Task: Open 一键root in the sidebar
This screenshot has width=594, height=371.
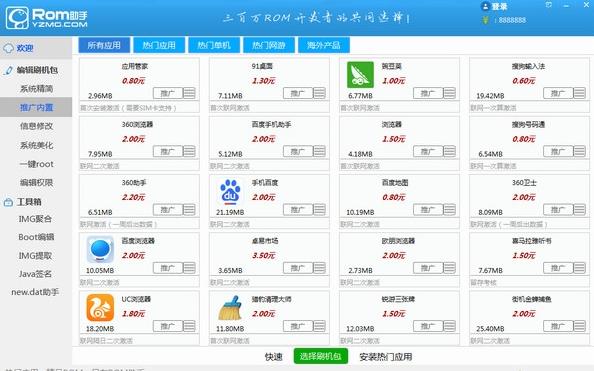Action: (36, 164)
